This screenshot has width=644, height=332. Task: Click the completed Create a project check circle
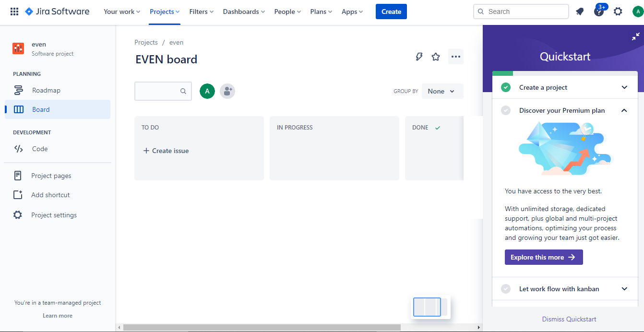point(506,87)
